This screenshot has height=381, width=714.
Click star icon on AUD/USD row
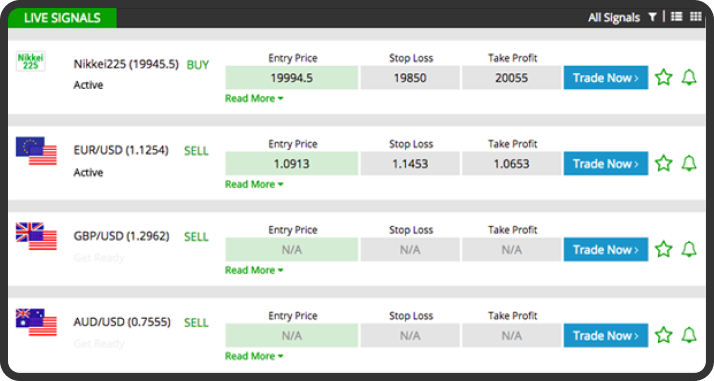pyautogui.click(x=663, y=335)
